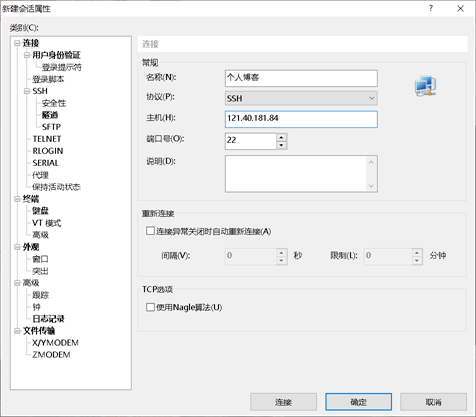This screenshot has height=417, width=476.
Task: Select TELNET in the category tree
Action: pyautogui.click(x=47, y=139)
